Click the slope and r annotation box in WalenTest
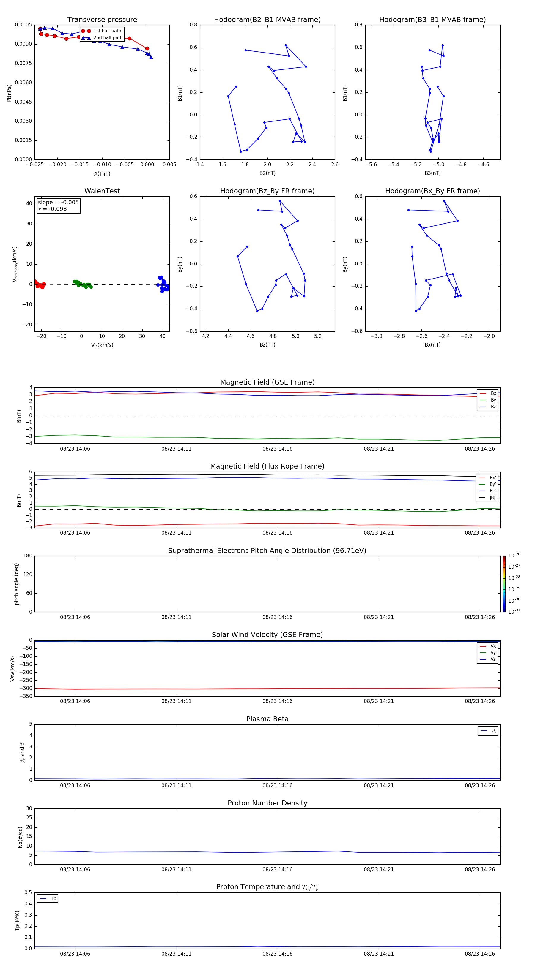 coord(58,206)
